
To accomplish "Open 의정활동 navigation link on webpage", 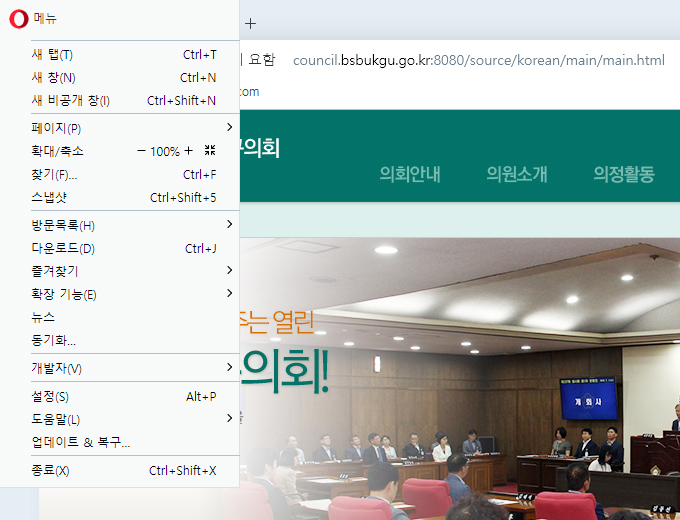I will pos(624,174).
